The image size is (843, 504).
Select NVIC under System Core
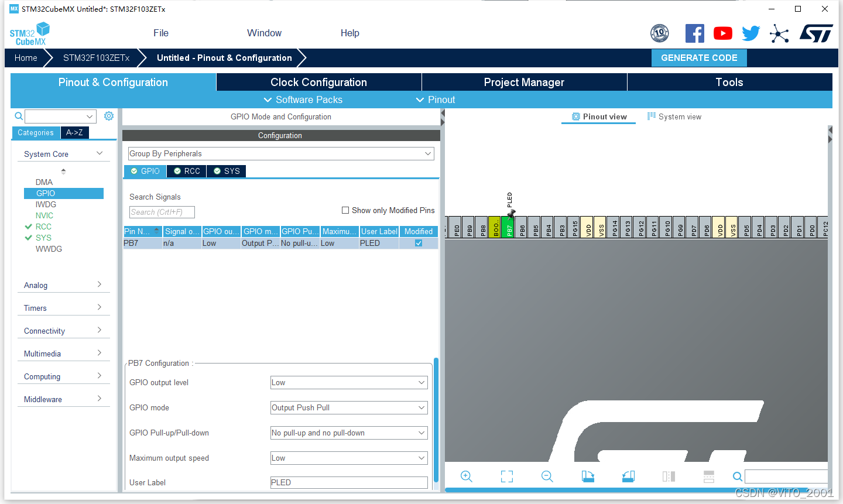(44, 215)
